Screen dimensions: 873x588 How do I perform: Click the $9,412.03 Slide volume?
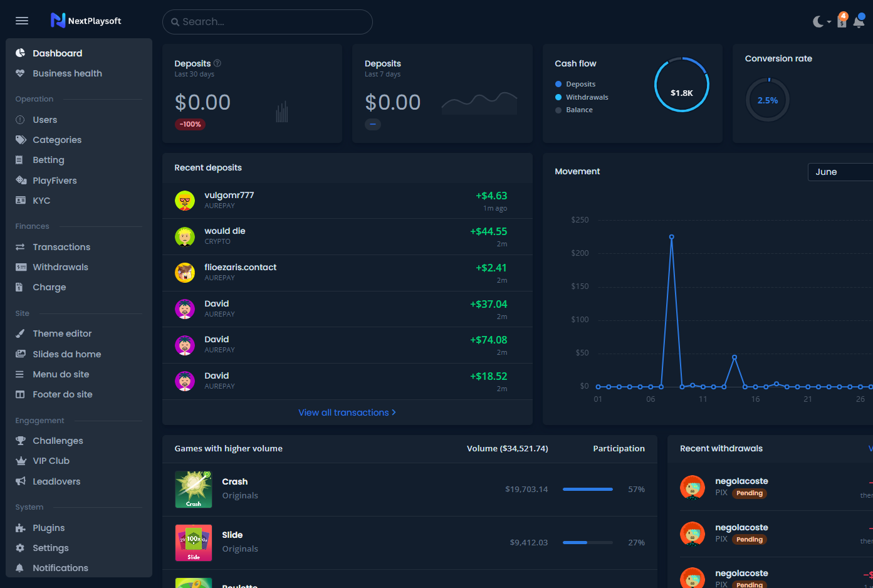pyautogui.click(x=529, y=542)
